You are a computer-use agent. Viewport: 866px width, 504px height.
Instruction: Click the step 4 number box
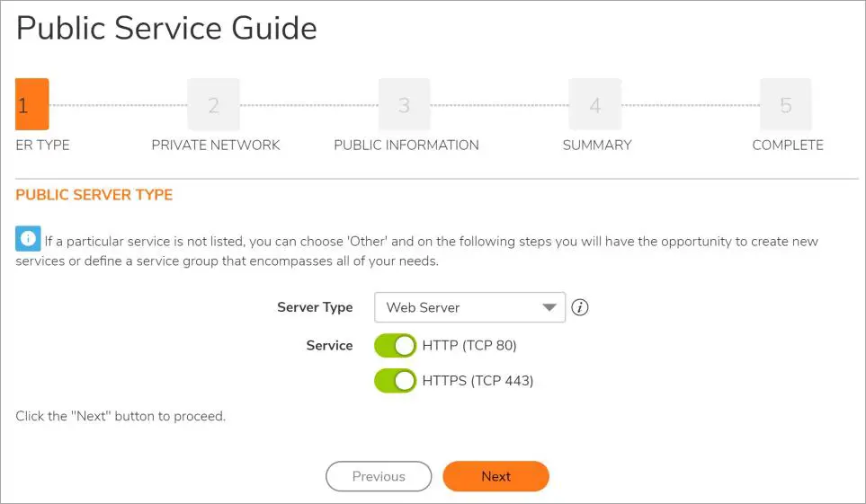tap(594, 105)
